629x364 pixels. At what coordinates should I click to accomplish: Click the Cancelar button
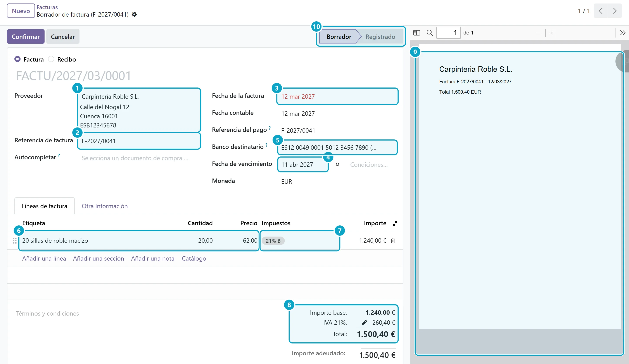tap(63, 37)
